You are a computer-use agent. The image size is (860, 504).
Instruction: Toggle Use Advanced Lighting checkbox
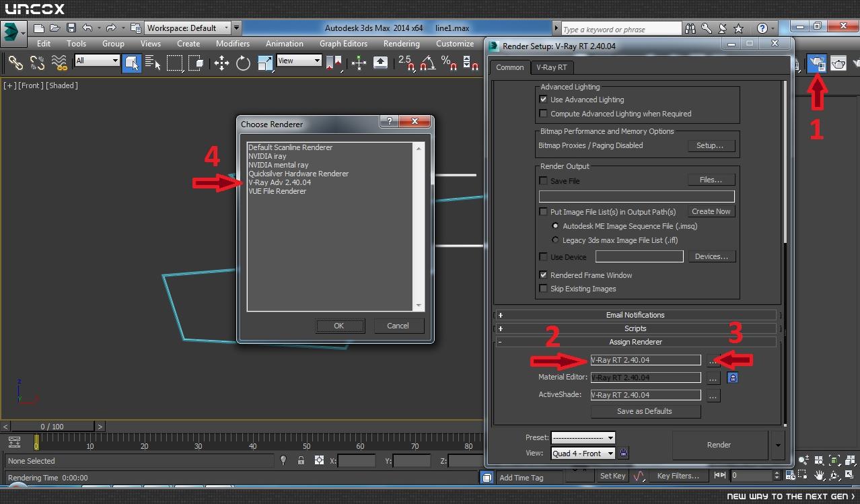click(543, 100)
